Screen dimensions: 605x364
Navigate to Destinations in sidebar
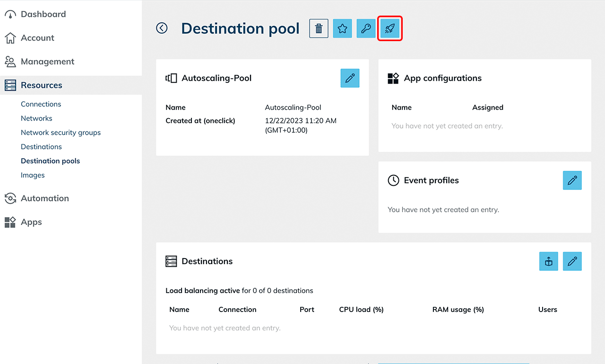(41, 147)
